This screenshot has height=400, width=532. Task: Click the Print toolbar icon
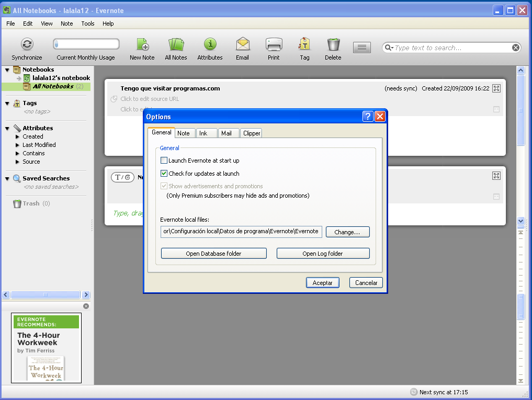(x=274, y=44)
